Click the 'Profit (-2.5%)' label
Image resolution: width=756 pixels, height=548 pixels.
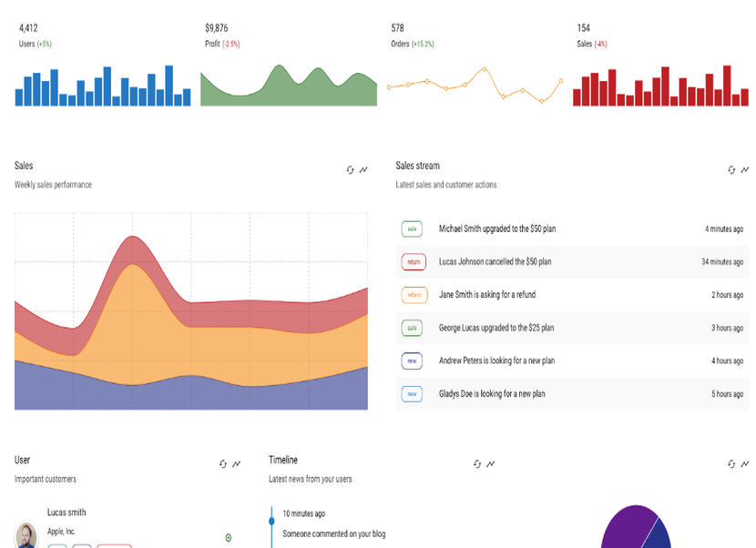[x=222, y=44]
